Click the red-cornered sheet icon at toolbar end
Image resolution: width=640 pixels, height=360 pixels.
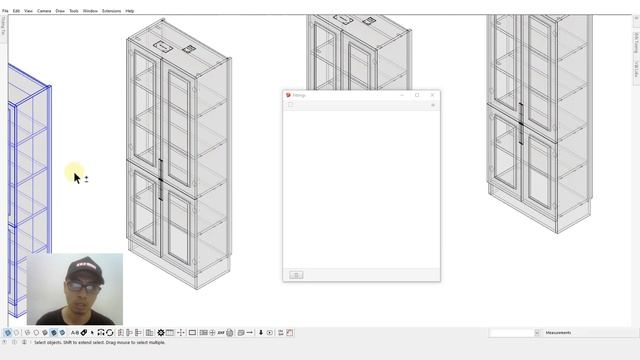tap(290, 333)
